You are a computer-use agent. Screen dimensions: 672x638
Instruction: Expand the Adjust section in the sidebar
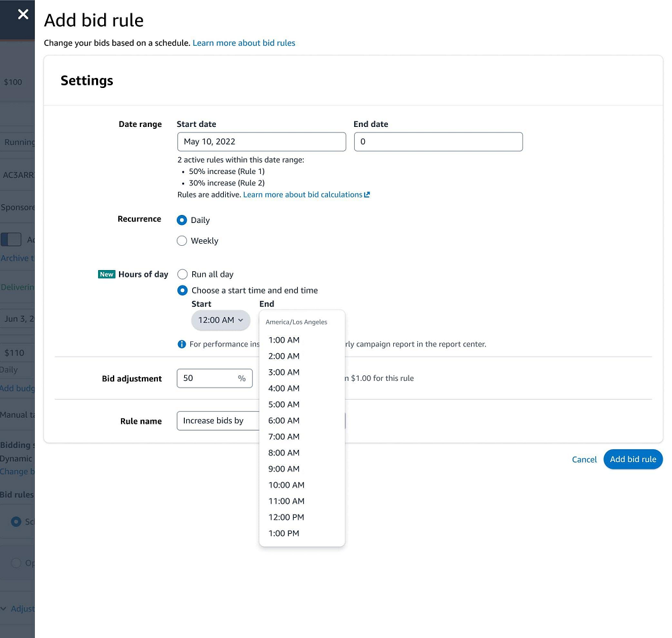18,608
